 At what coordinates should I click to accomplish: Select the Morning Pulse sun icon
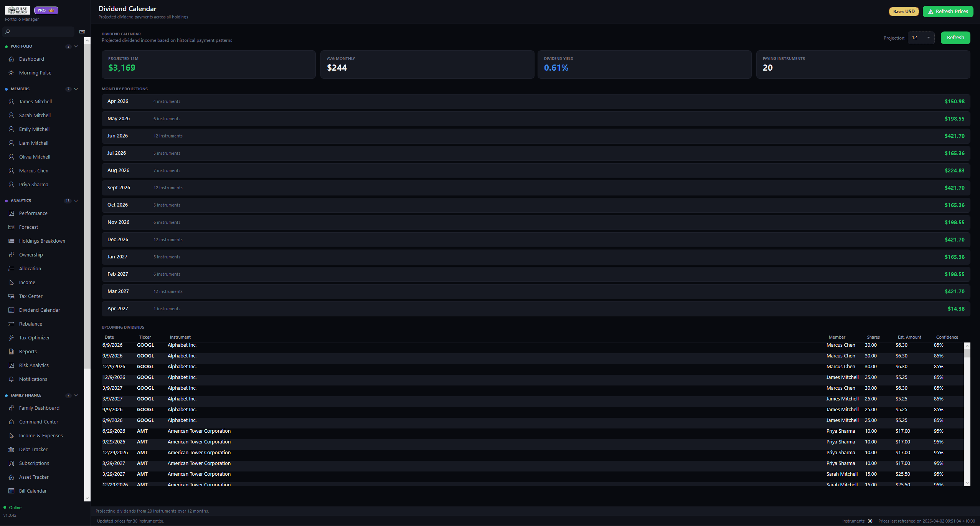12,73
